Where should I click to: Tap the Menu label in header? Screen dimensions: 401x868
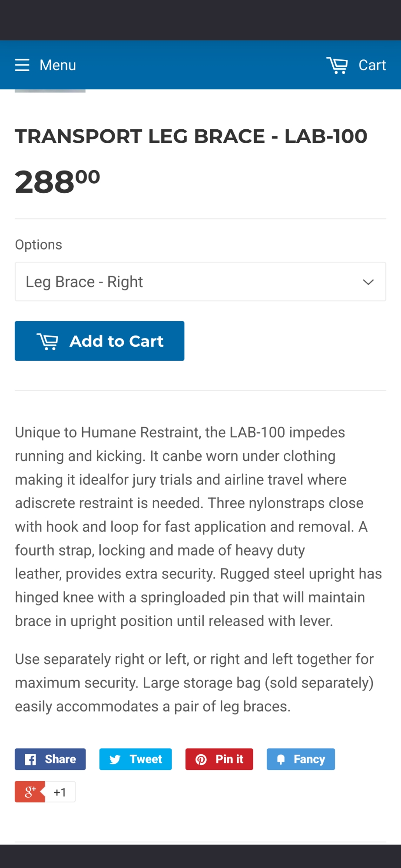[x=58, y=65]
